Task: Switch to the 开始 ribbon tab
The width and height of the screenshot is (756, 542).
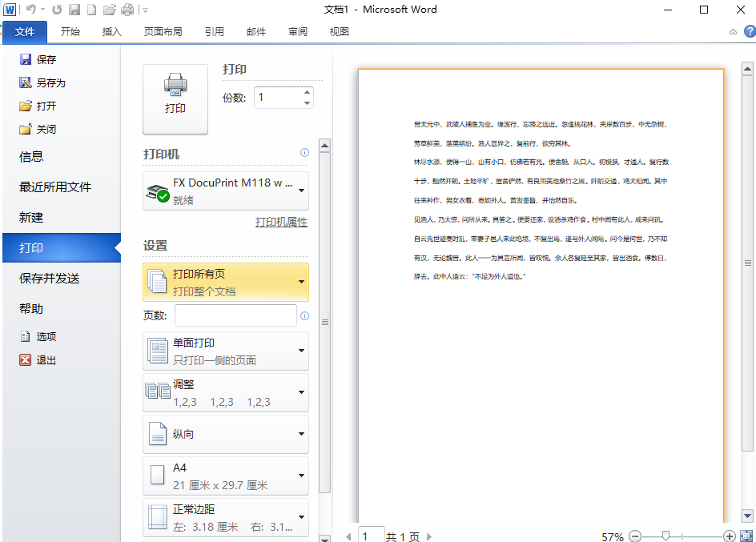Action: coord(70,32)
